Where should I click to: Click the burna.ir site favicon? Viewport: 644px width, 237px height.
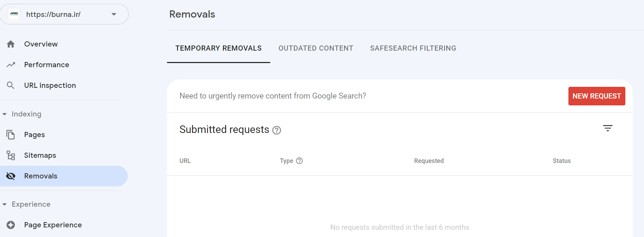click(x=14, y=14)
